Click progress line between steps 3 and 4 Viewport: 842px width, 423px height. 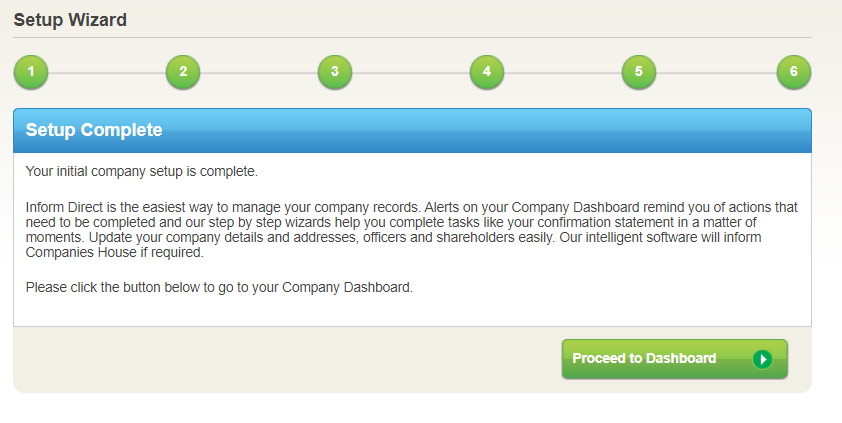(x=411, y=72)
